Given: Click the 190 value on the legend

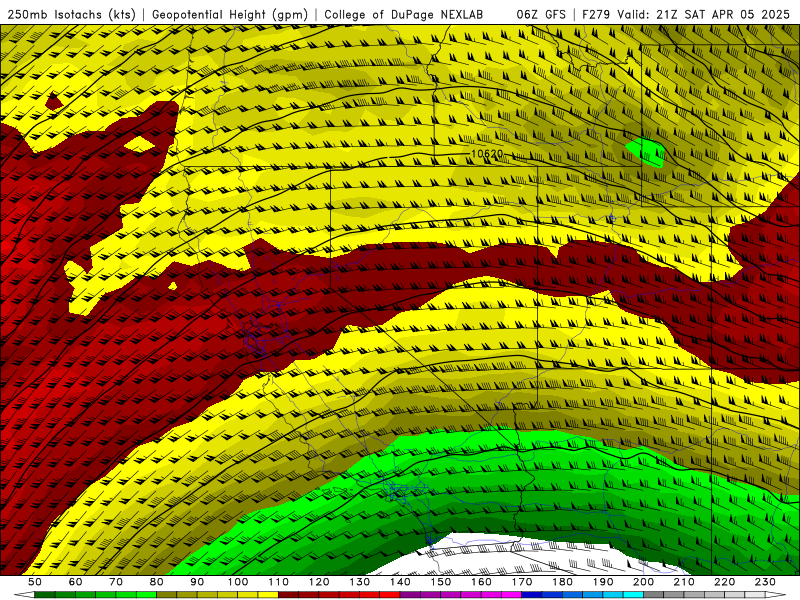Looking at the screenshot, I should click(x=603, y=582).
